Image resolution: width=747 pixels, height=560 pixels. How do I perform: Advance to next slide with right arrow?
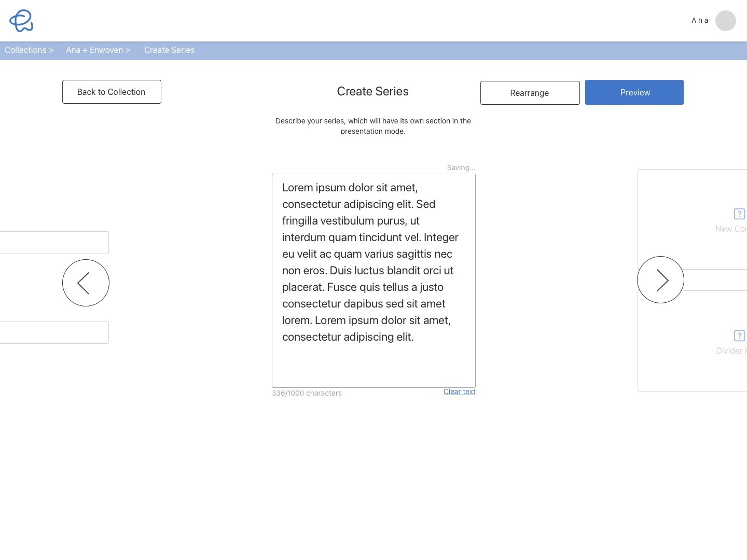click(x=660, y=280)
